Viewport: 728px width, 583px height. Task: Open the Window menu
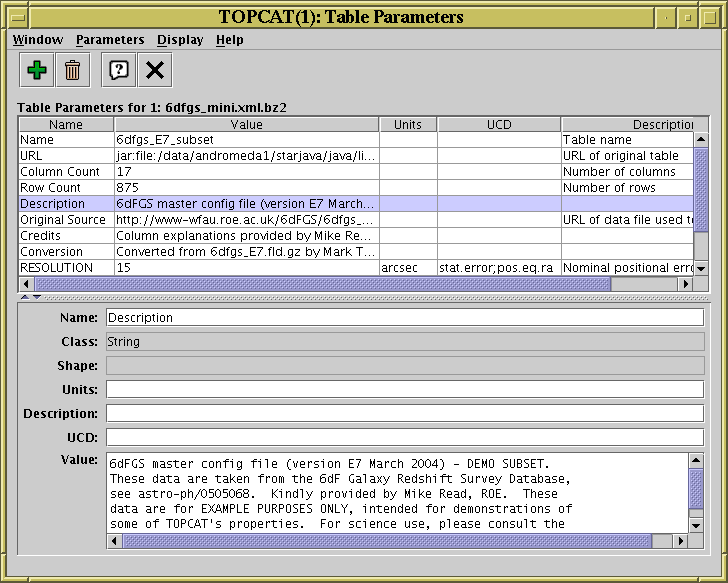(37, 40)
